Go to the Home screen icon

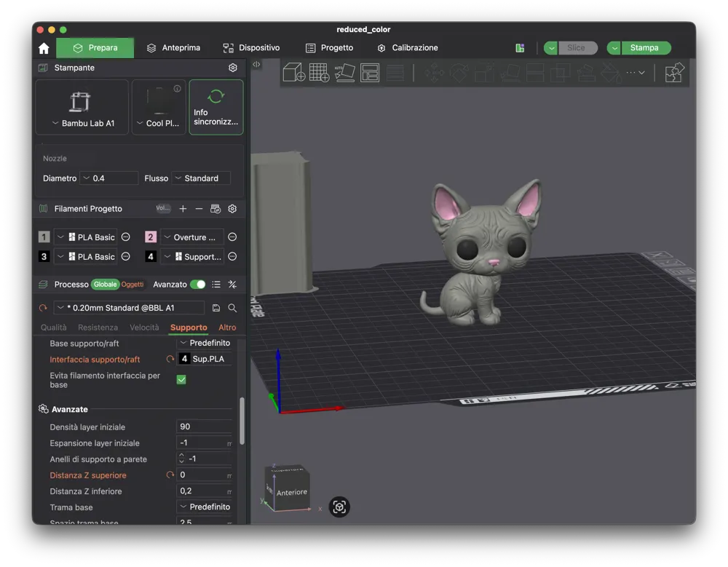tap(44, 48)
